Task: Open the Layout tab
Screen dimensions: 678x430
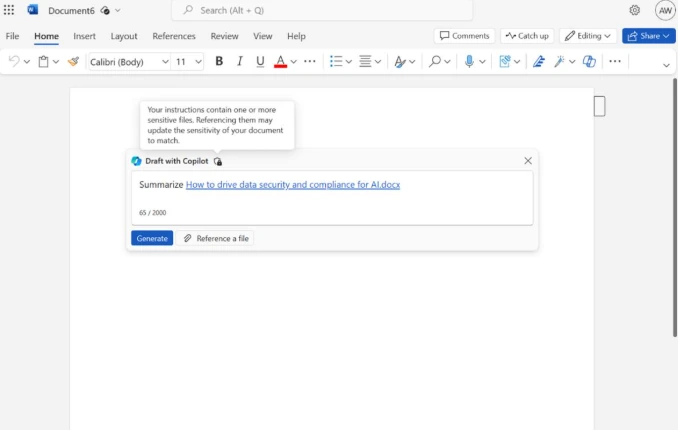Action: point(124,36)
